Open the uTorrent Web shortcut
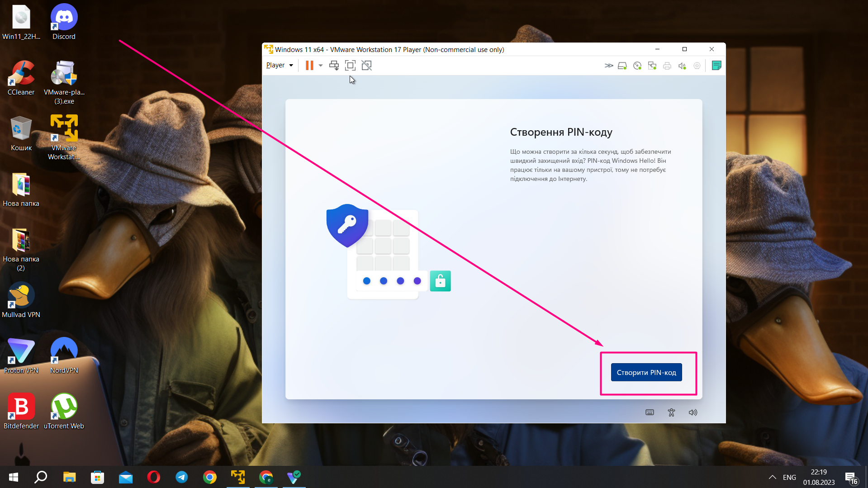This screenshot has width=868, height=488. [x=64, y=412]
